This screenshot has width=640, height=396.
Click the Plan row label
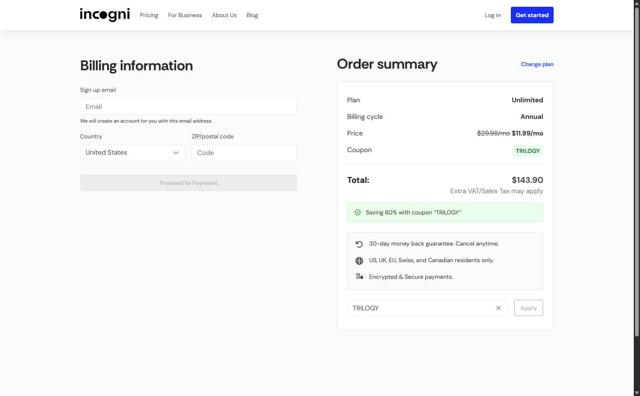coord(353,100)
